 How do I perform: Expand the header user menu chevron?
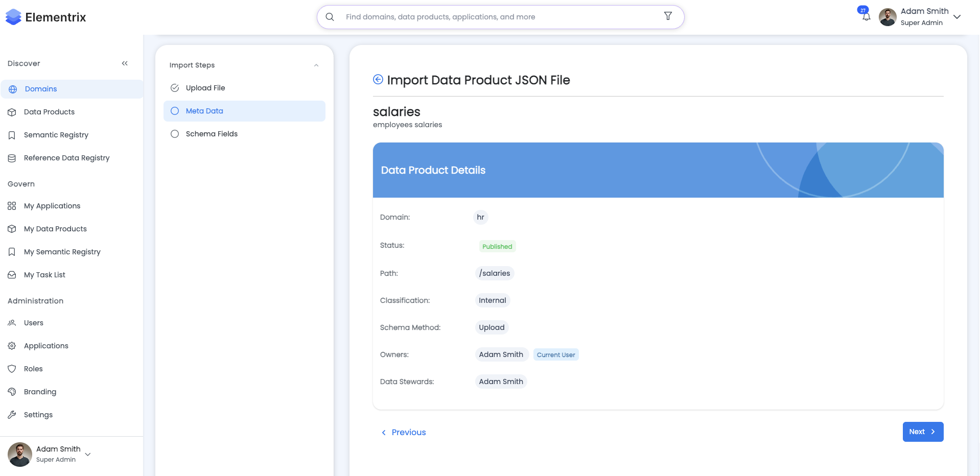coord(957,17)
